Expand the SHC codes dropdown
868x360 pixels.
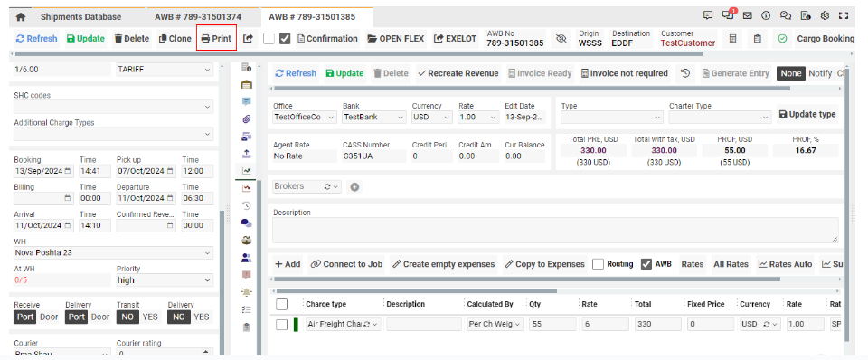pyautogui.click(x=113, y=107)
